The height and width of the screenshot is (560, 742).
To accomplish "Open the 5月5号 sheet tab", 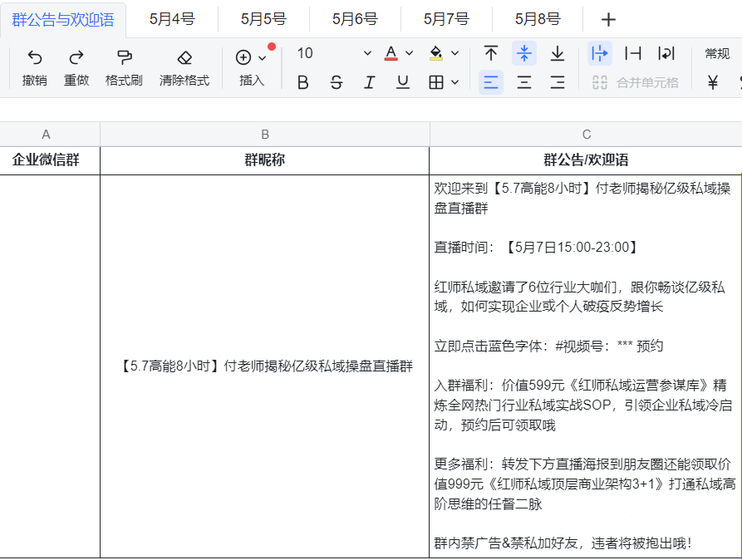I will click(x=263, y=19).
